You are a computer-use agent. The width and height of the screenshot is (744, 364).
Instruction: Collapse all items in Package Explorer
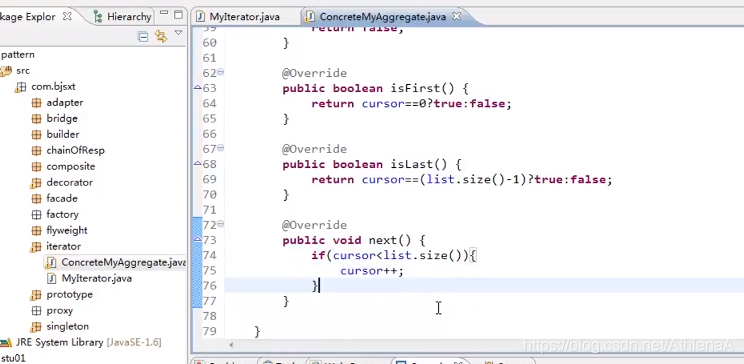point(143,37)
